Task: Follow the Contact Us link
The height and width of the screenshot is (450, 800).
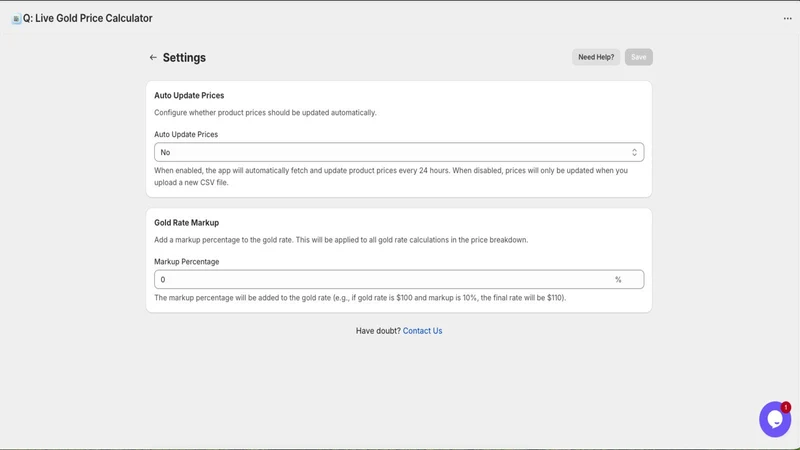Action: [x=422, y=331]
